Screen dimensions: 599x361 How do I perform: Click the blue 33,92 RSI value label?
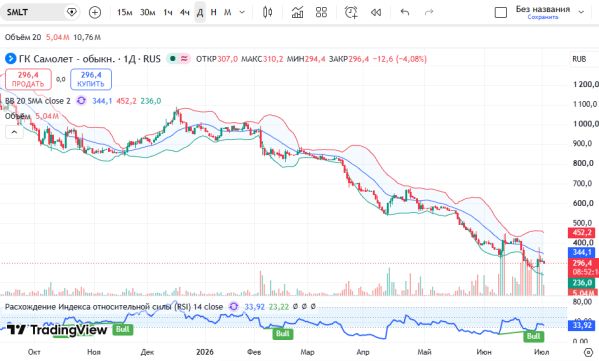click(581, 325)
